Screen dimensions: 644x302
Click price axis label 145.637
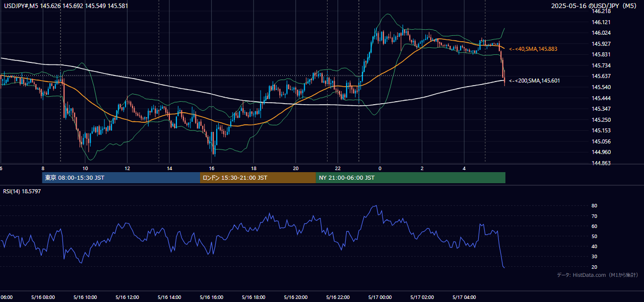602,76
